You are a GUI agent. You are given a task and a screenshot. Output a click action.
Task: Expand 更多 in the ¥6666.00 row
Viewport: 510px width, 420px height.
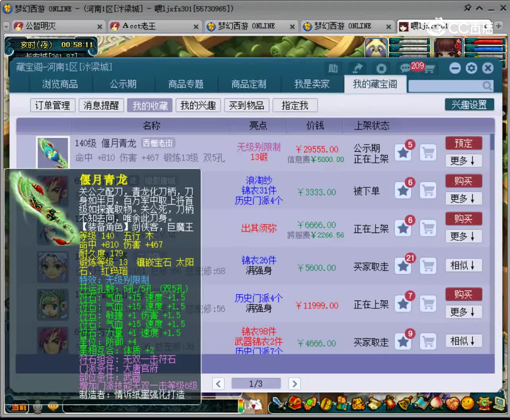[463, 236]
